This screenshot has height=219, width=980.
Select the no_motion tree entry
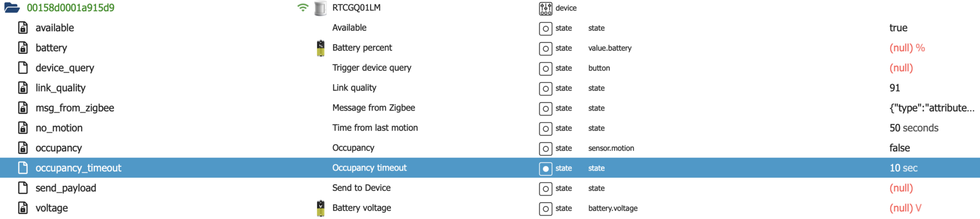click(59, 128)
